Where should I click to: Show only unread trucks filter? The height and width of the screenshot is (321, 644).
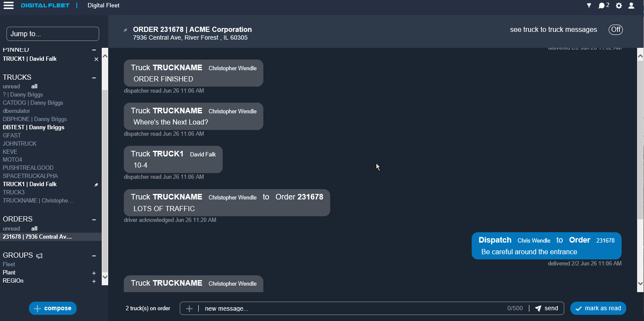click(12, 87)
